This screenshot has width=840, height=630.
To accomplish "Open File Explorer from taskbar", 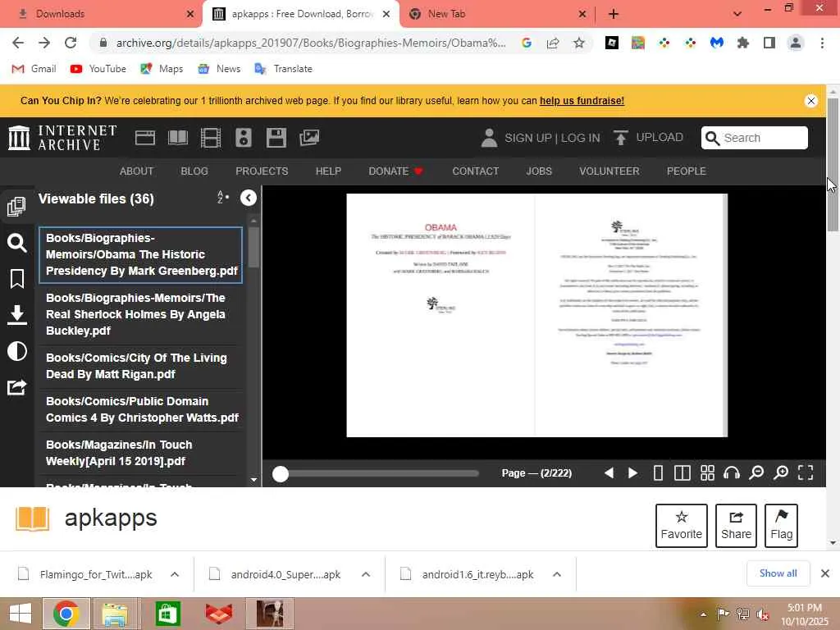I will point(115,614).
